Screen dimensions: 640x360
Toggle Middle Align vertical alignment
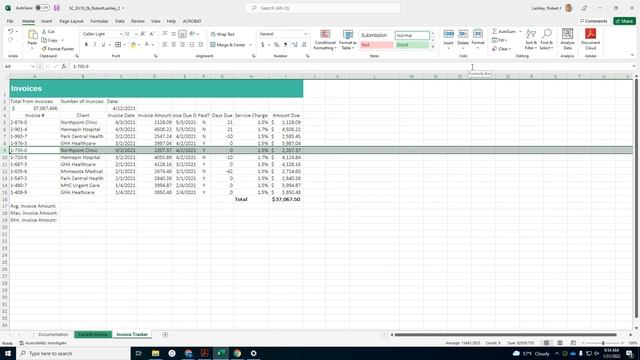(x=173, y=34)
